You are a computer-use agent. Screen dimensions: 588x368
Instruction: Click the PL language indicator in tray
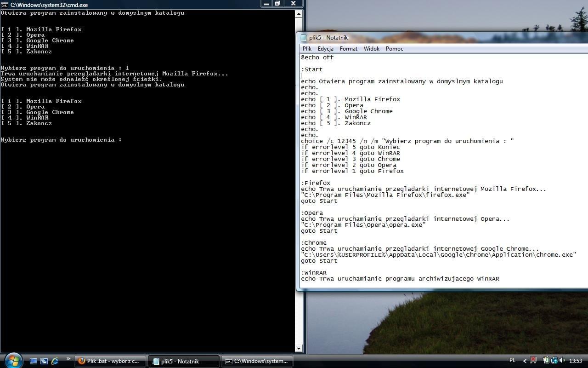(513, 361)
